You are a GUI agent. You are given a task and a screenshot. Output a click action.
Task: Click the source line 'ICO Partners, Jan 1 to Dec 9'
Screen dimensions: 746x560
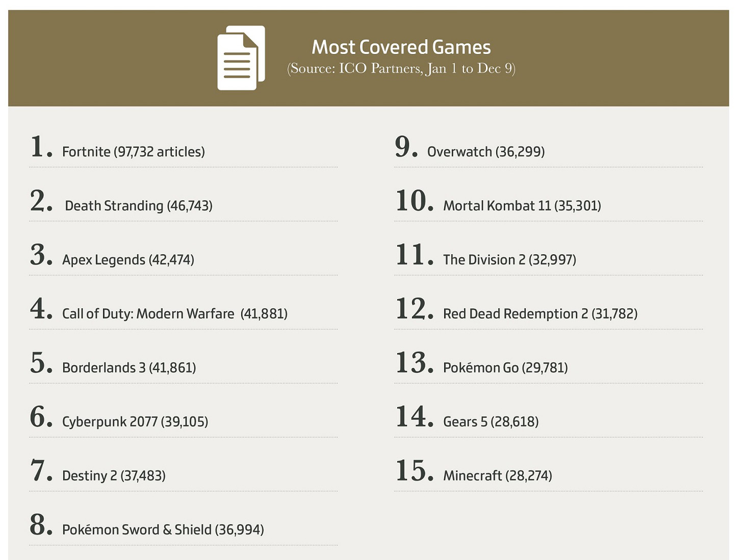click(401, 68)
